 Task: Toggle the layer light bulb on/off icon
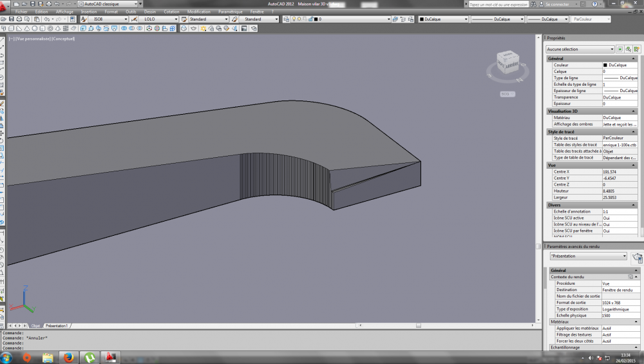(x=294, y=19)
